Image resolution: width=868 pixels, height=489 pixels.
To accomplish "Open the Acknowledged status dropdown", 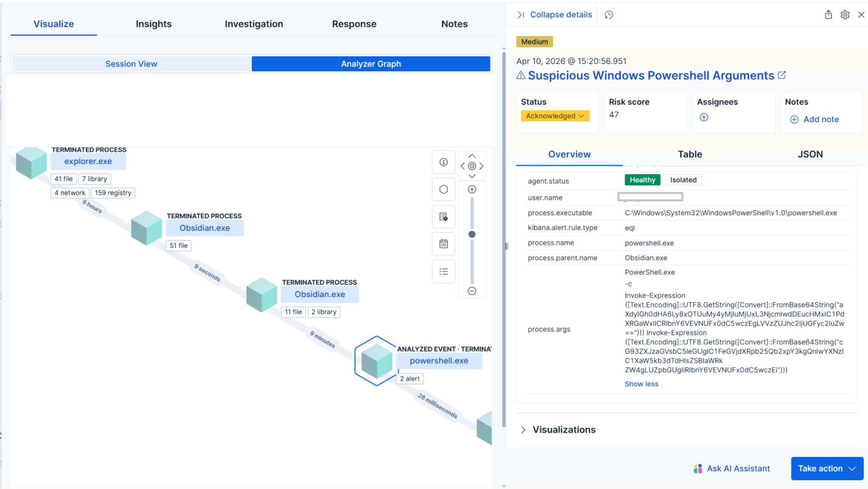I will [554, 116].
